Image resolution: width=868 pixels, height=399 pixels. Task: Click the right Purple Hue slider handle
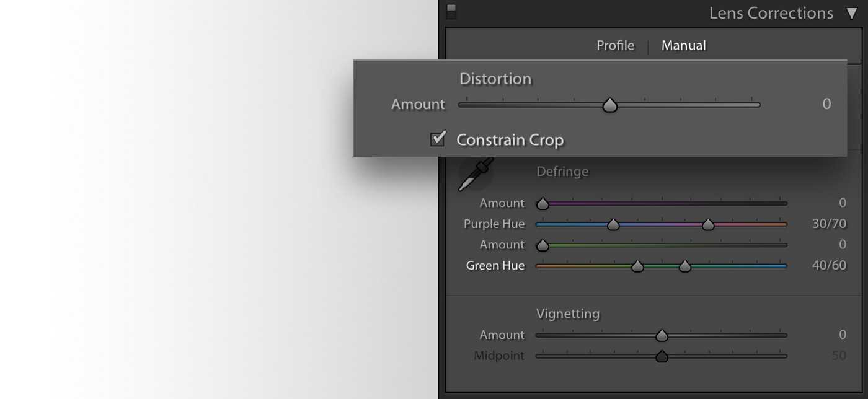click(708, 224)
